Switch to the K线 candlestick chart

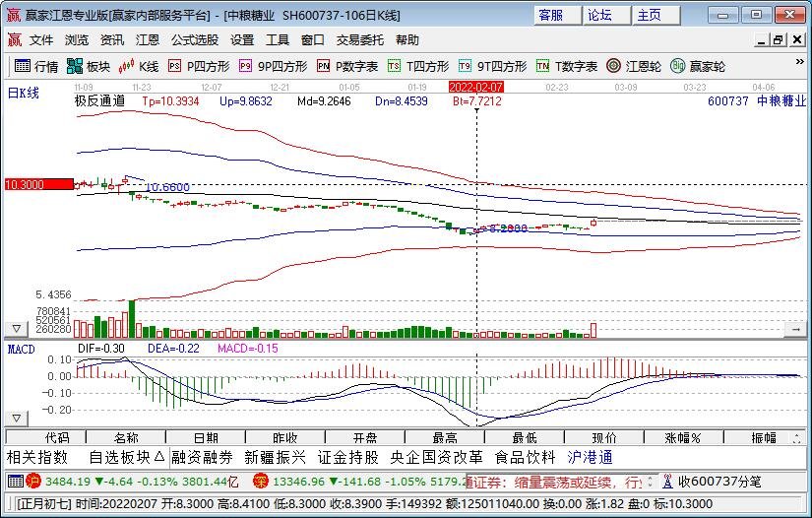pyautogui.click(x=139, y=66)
